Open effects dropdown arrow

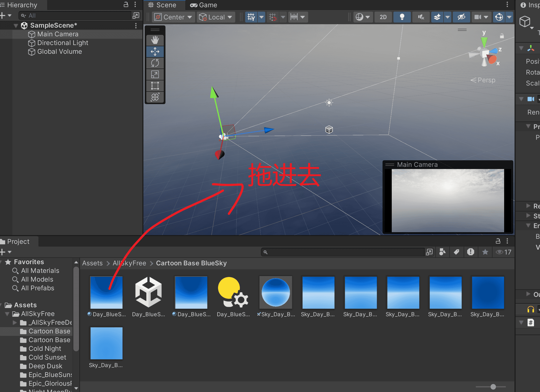(x=447, y=17)
